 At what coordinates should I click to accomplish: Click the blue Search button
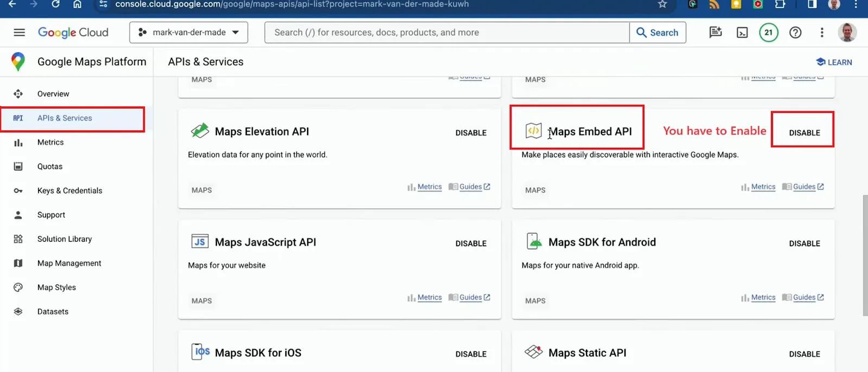pyautogui.click(x=658, y=33)
